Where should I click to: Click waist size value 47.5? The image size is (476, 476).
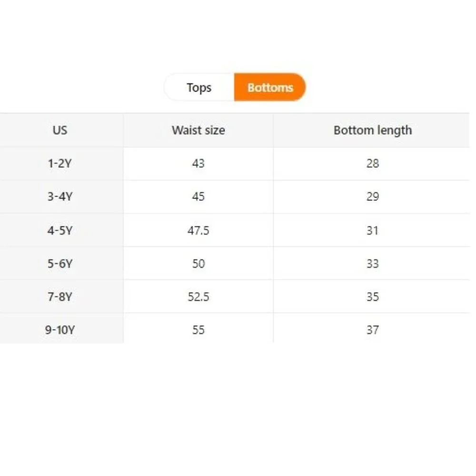tap(198, 230)
